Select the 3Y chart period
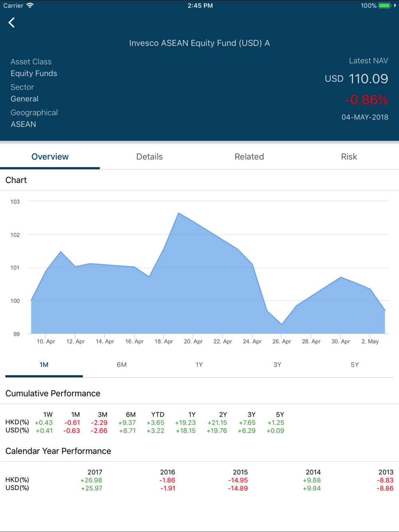This screenshot has width=399, height=532. (277, 365)
